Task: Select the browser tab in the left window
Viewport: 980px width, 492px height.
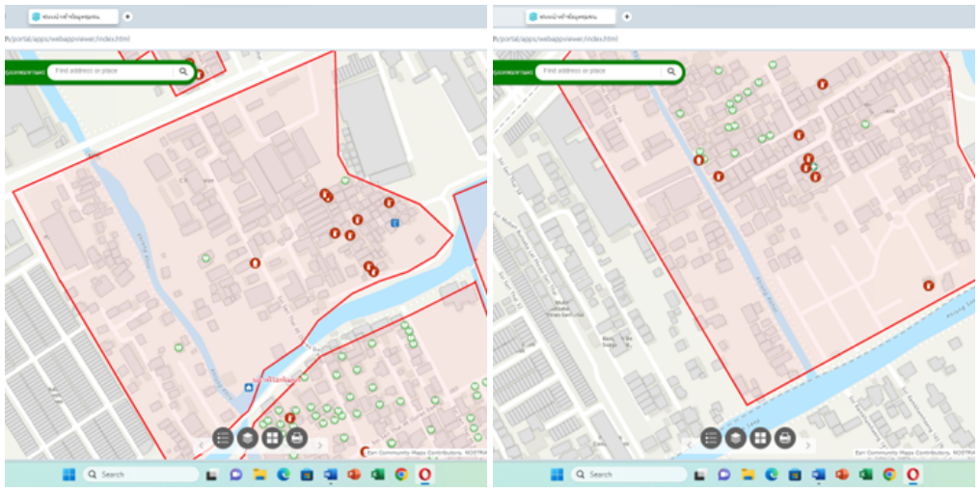Action: (x=72, y=16)
